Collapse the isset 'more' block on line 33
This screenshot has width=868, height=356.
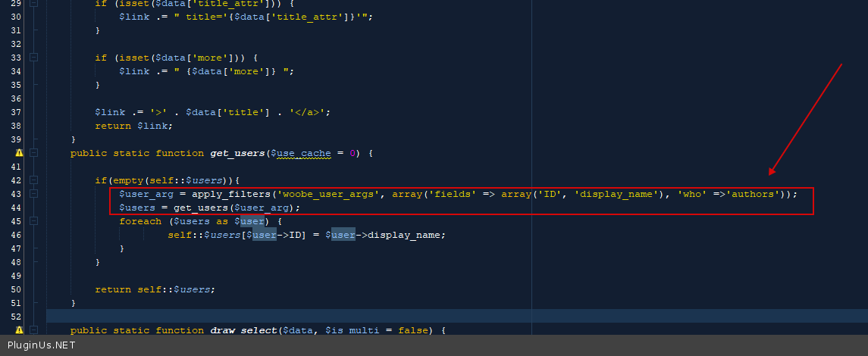[x=33, y=58]
